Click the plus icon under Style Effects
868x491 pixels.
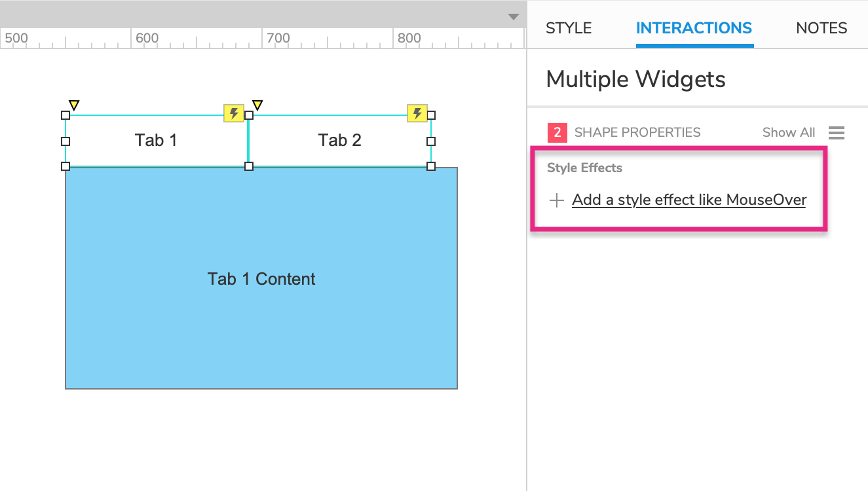click(556, 200)
